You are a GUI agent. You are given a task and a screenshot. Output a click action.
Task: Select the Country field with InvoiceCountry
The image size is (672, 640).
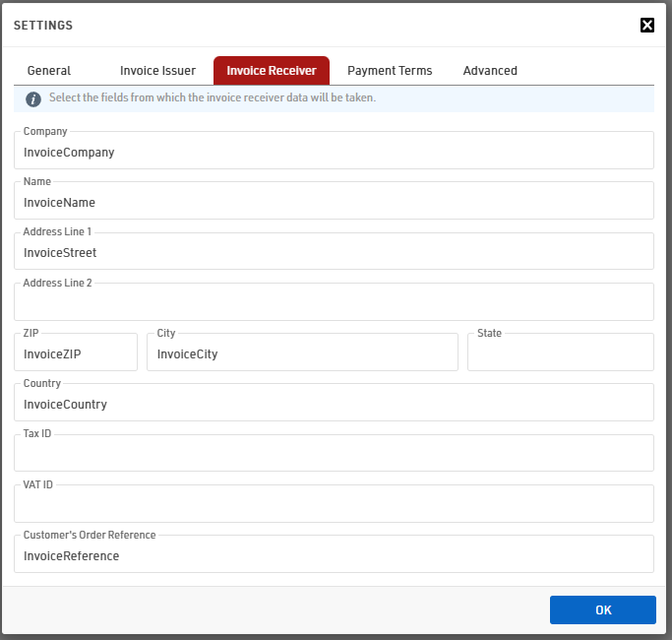[334, 404]
